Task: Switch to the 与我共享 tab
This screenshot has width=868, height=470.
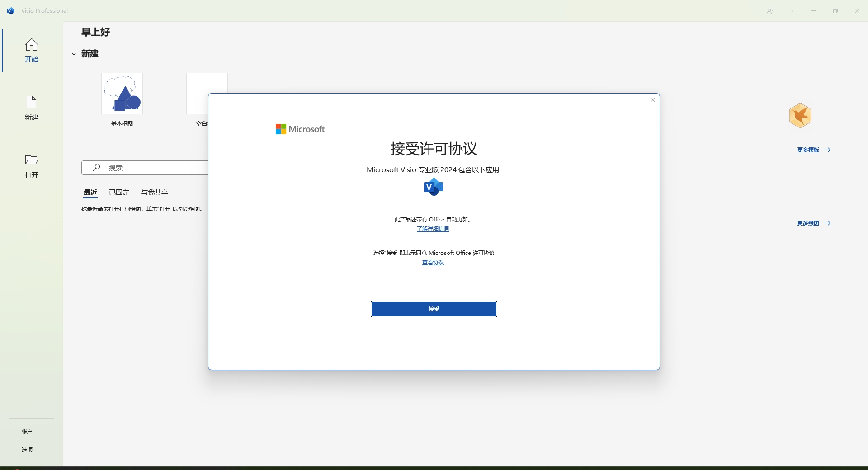Action: pos(155,193)
